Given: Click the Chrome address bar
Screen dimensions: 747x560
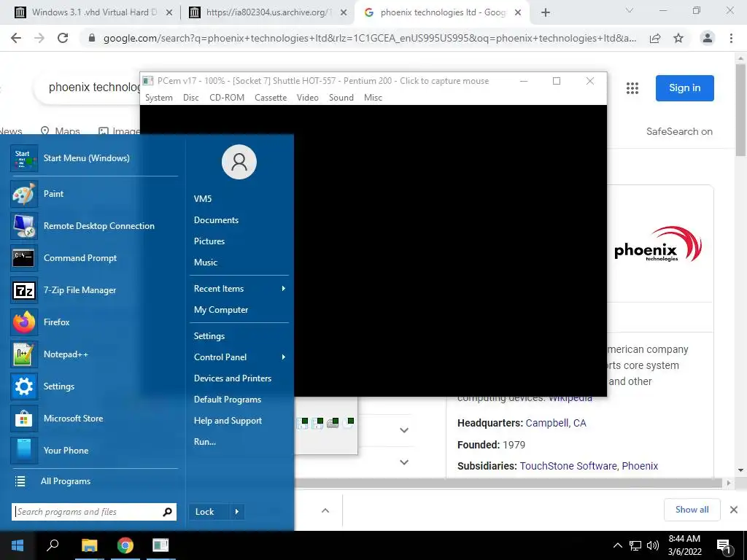Looking at the screenshot, I should [x=370, y=38].
